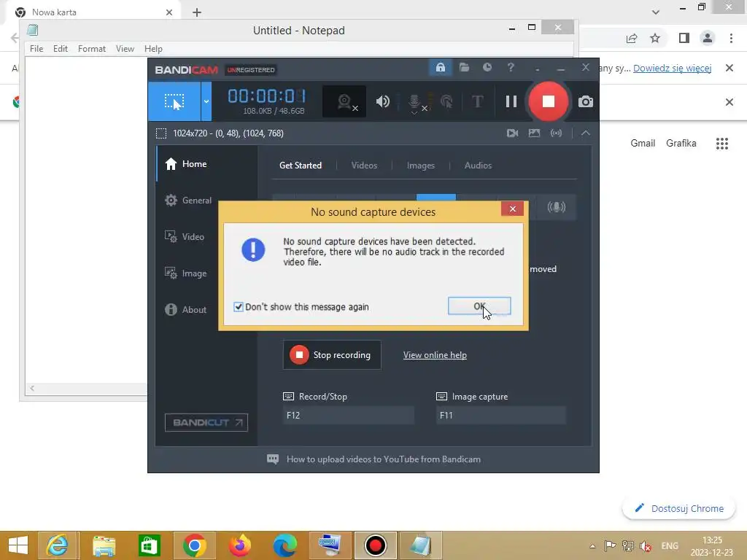
Task: Uncheck "Don't show this message again"
Action: 239,307
